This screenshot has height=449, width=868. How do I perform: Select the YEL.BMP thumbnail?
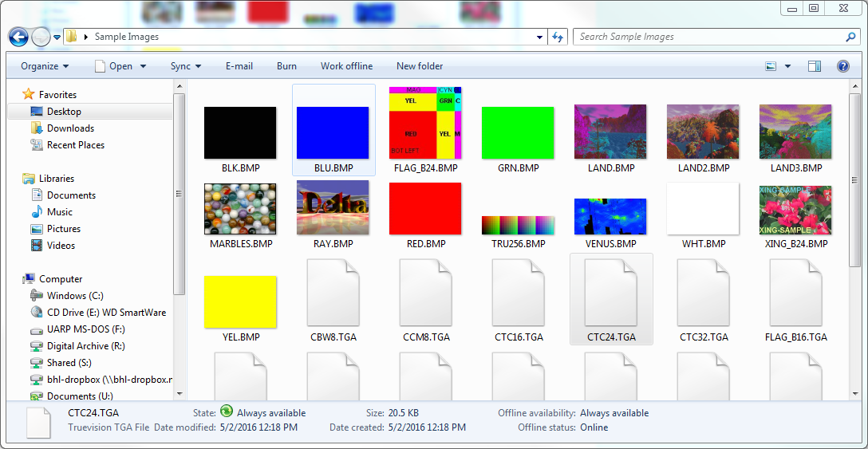[x=240, y=301]
